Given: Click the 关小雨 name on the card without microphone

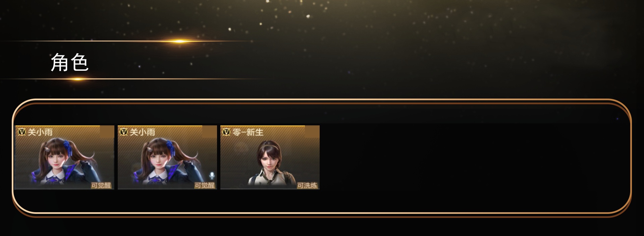Looking at the screenshot, I should click(x=40, y=132).
